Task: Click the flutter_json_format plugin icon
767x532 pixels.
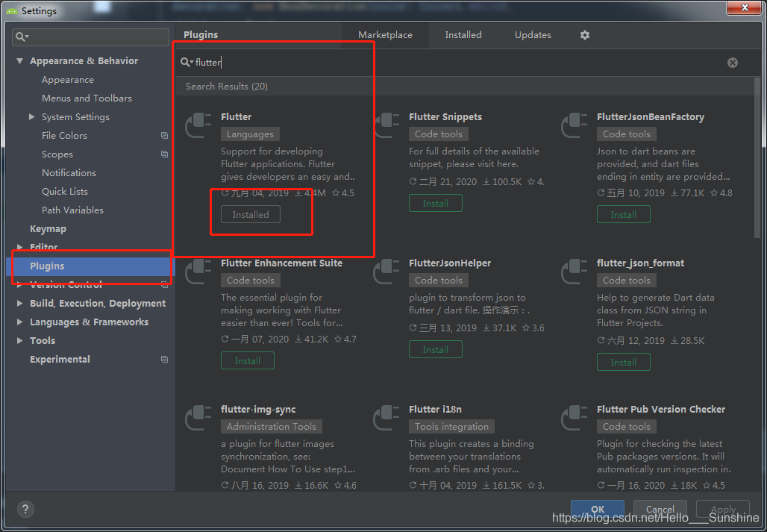Action: click(574, 272)
